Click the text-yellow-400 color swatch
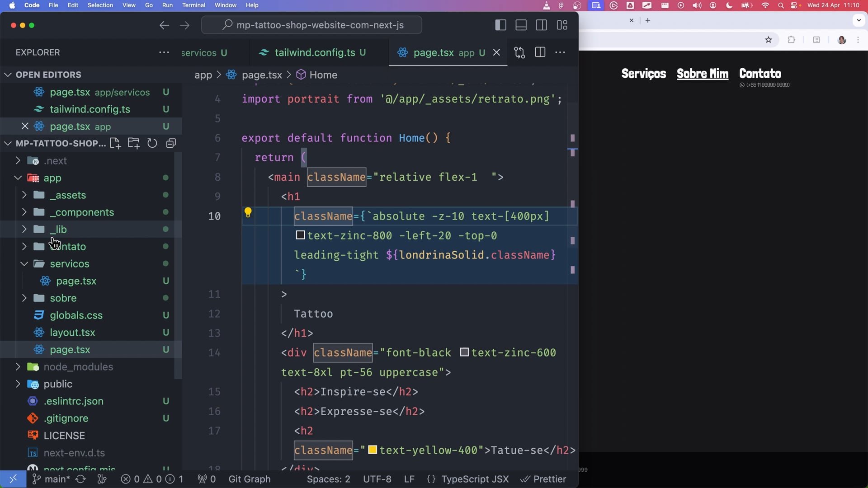This screenshot has height=488, width=868. coord(373,450)
